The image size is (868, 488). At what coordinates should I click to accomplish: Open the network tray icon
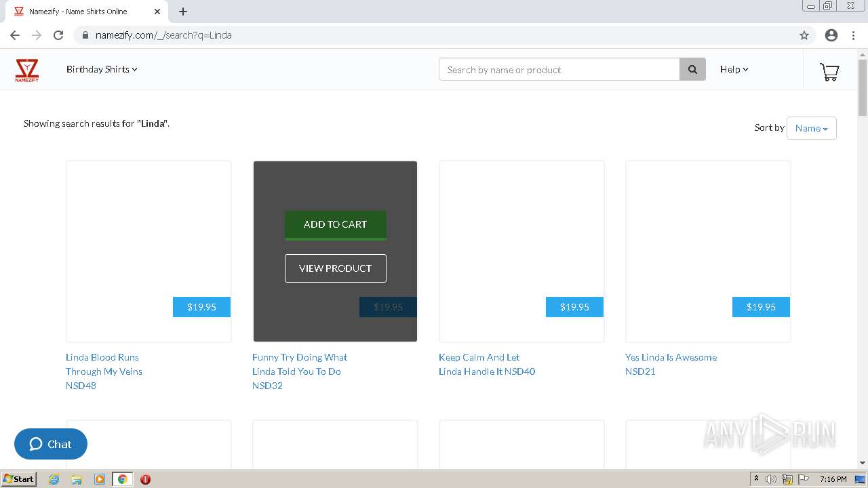[787, 479]
